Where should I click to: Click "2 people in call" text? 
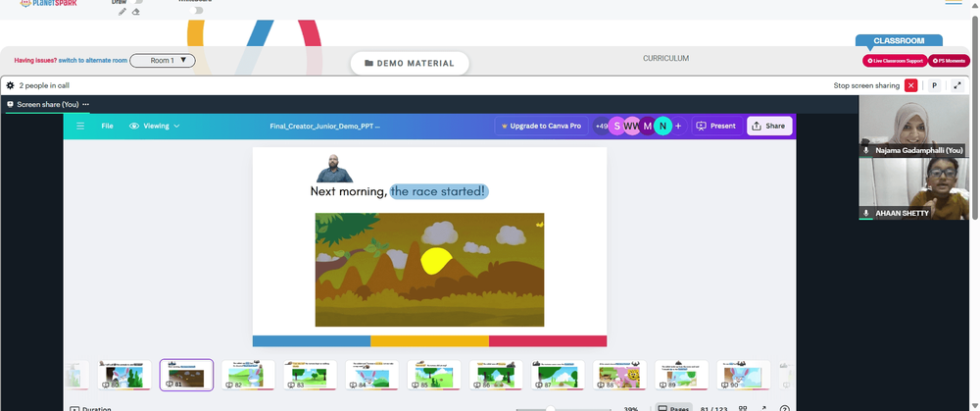44,85
